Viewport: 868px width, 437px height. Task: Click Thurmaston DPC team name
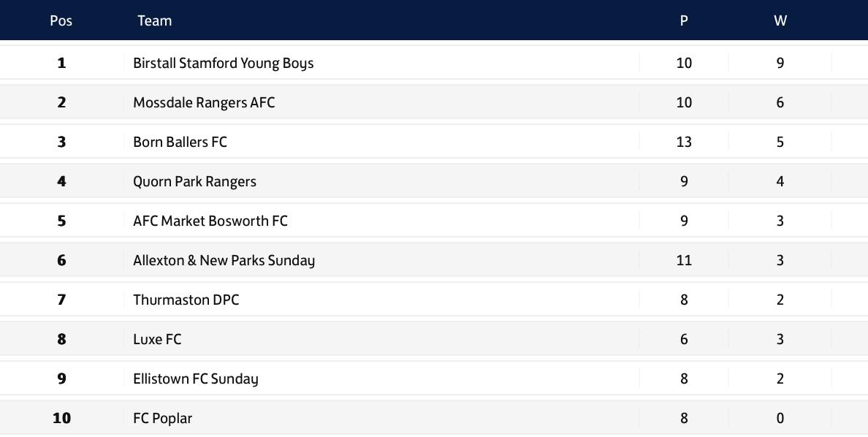pos(186,300)
